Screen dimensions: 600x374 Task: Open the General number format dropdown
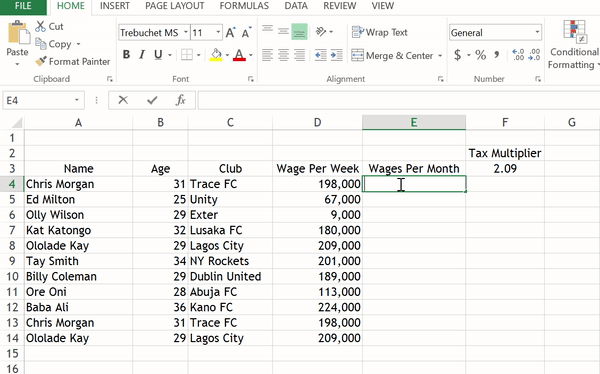(x=537, y=33)
